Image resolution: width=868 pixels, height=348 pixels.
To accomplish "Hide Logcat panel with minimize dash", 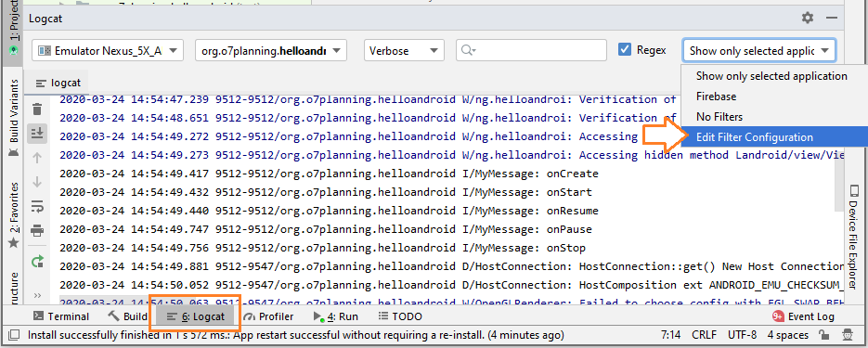I will click(832, 19).
